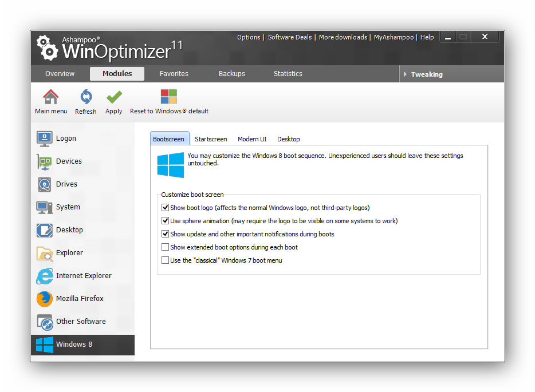The image size is (535, 392).
Task: Open the Software Deals link
Action: pyautogui.click(x=290, y=37)
